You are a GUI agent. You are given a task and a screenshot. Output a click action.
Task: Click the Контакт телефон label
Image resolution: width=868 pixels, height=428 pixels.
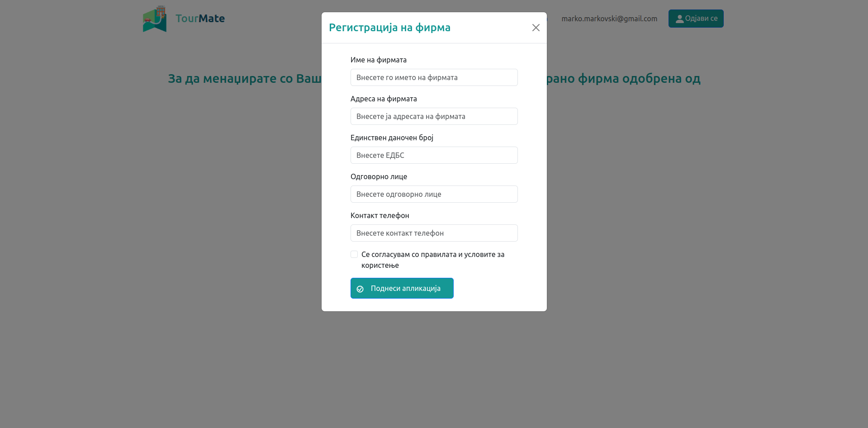379,215
